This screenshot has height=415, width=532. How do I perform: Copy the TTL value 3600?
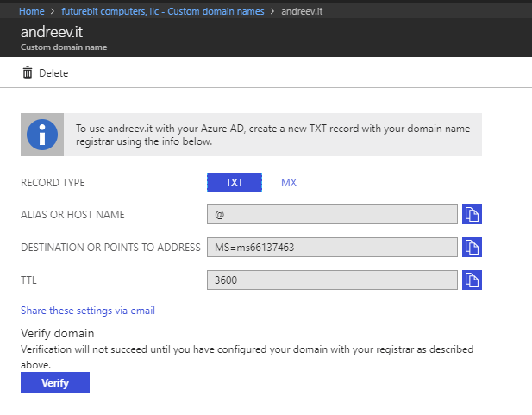point(472,280)
